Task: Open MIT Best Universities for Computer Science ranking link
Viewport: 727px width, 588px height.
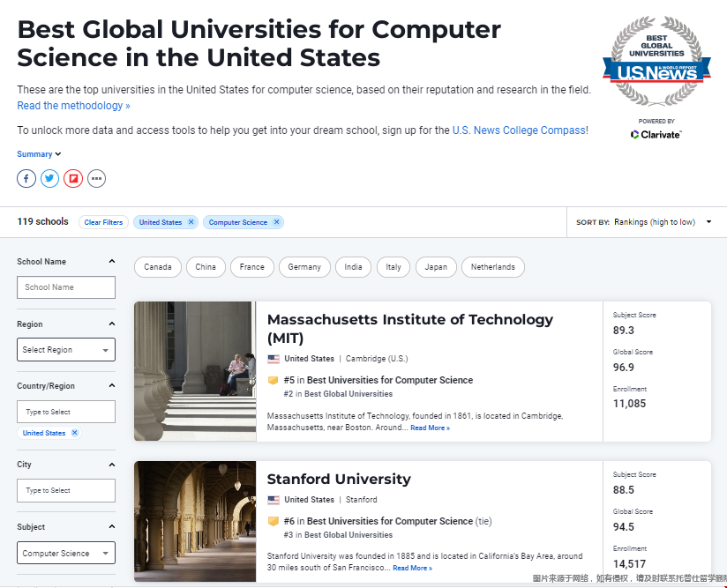Action: point(378,380)
